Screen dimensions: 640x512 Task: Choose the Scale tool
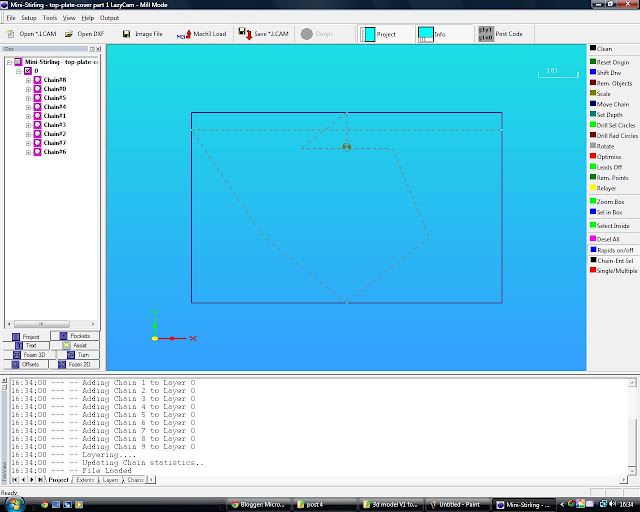click(600, 93)
